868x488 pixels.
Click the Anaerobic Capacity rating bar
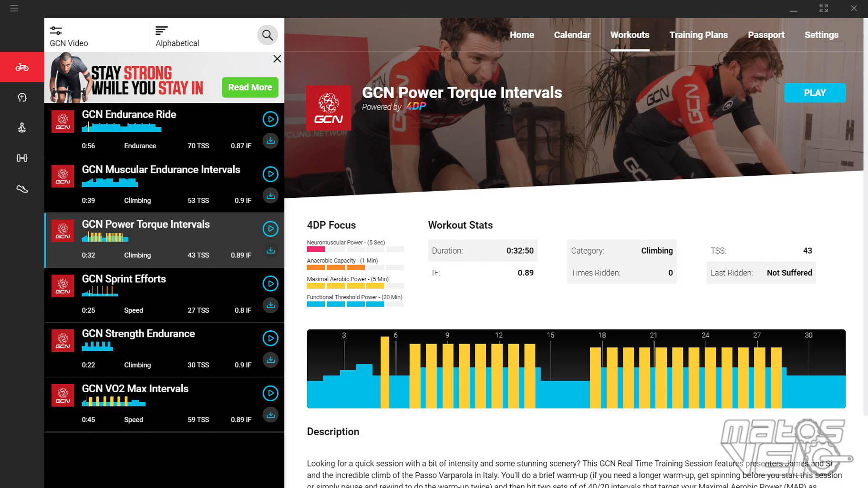click(355, 267)
